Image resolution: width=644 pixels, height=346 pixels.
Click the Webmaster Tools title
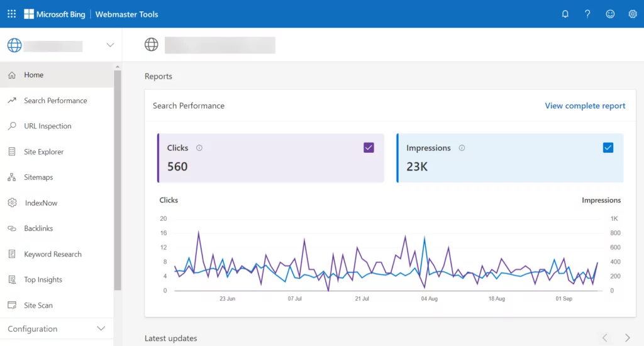[126, 14]
